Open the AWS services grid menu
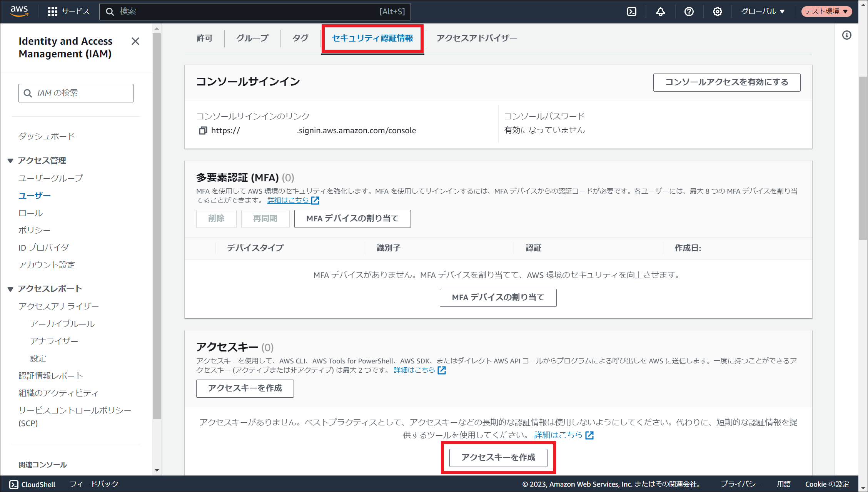This screenshot has width=868, height=492. [52, 12]
